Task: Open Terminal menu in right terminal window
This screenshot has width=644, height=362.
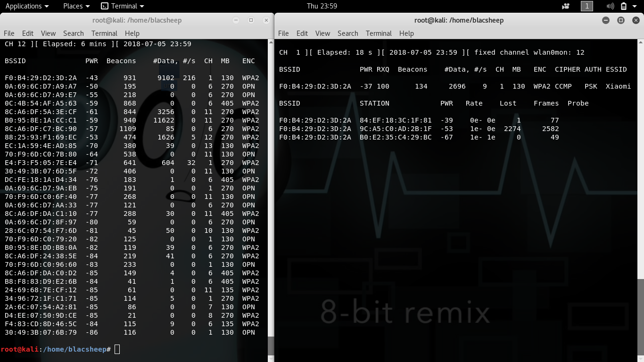Action: click(379, 33)
